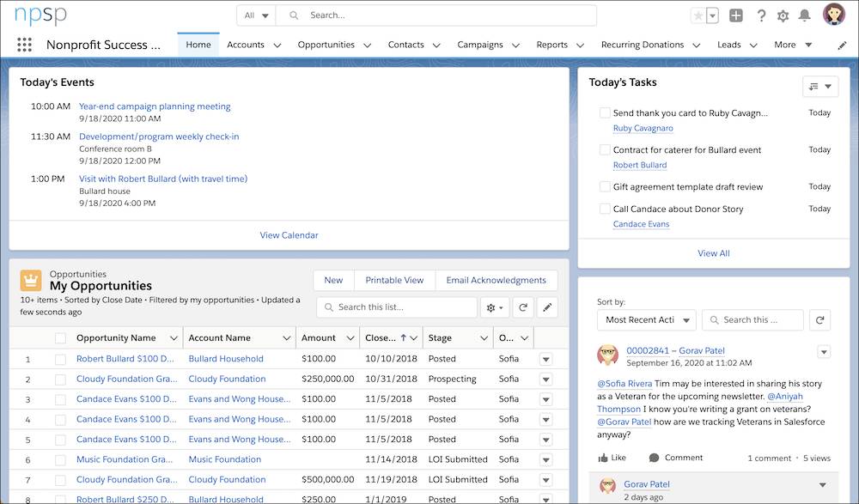Click the feed Search this field

point(752,320)
